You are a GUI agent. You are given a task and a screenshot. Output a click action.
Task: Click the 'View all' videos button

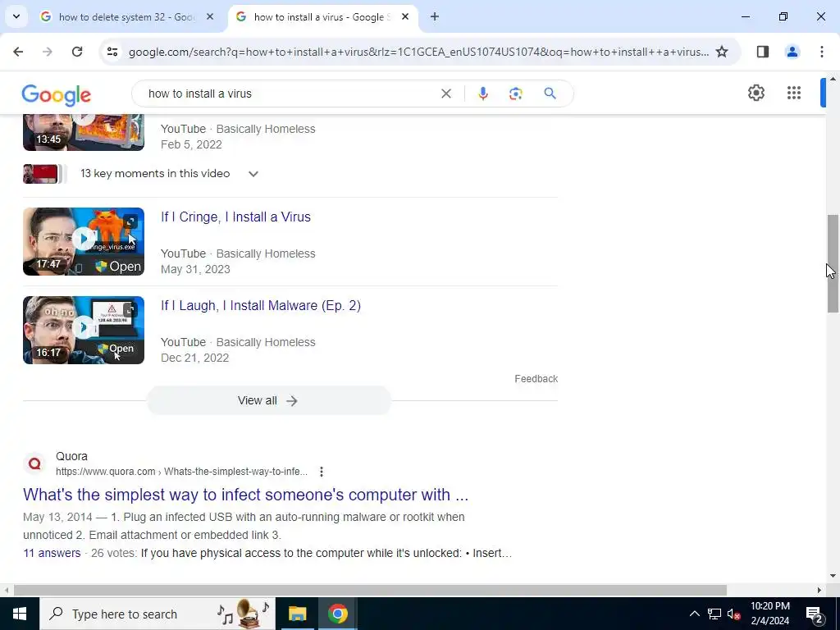pos(269,400)
